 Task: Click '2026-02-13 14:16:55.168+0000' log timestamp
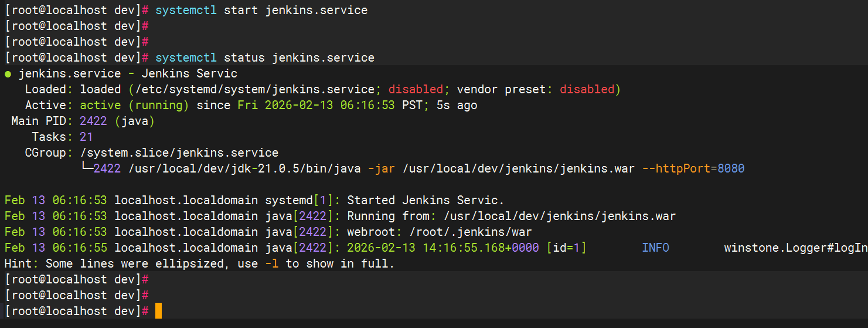pyautogui.click(x=443, y=248)
